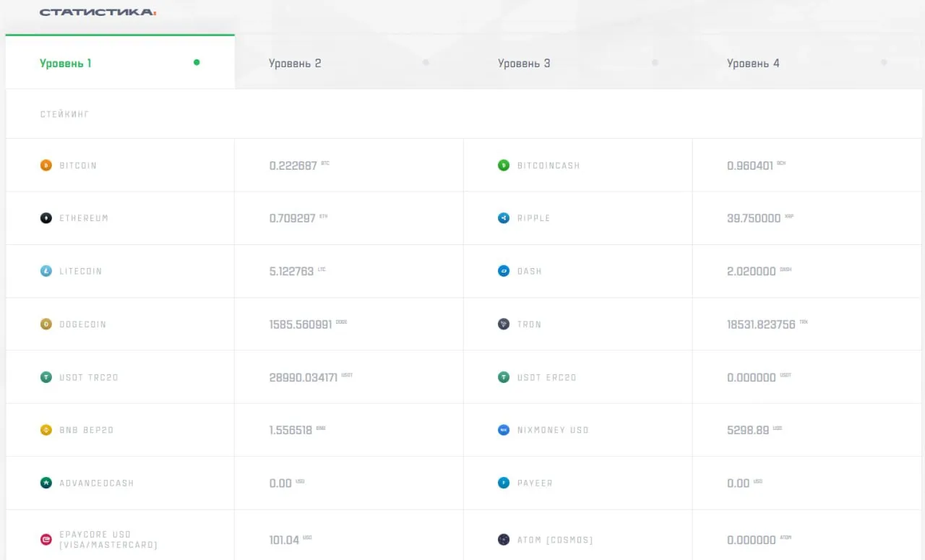Click the LITECOIN label
The width and height of the screenshot is (925, 560).
coord(81,271)
